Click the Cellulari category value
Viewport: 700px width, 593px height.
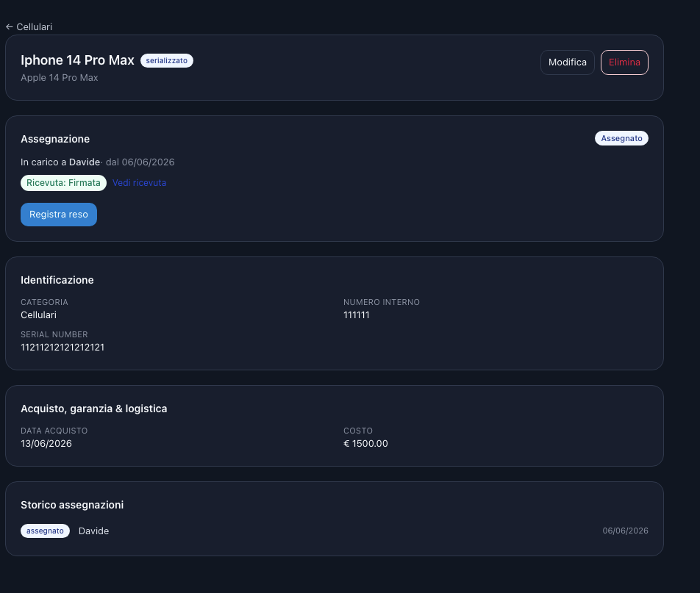click(x=38, y=315)
